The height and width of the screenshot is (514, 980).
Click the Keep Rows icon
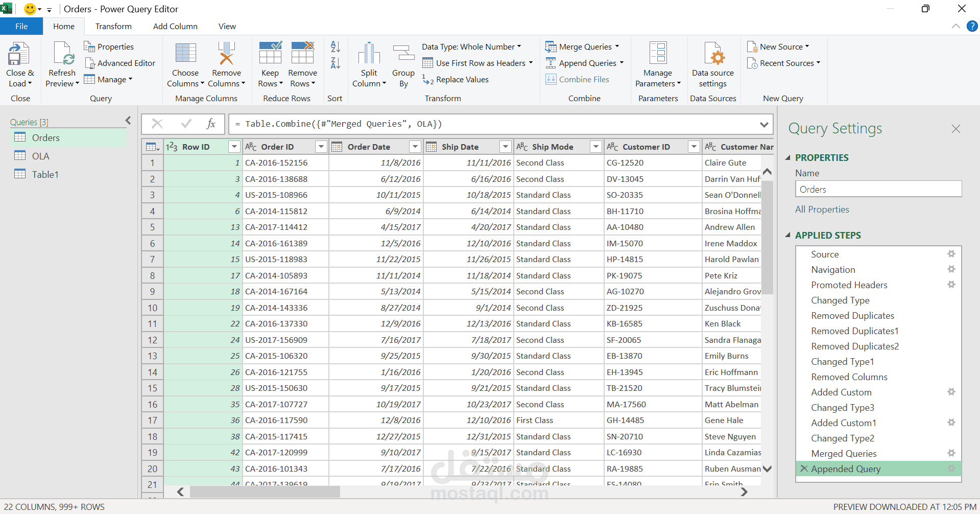[270, 53]
